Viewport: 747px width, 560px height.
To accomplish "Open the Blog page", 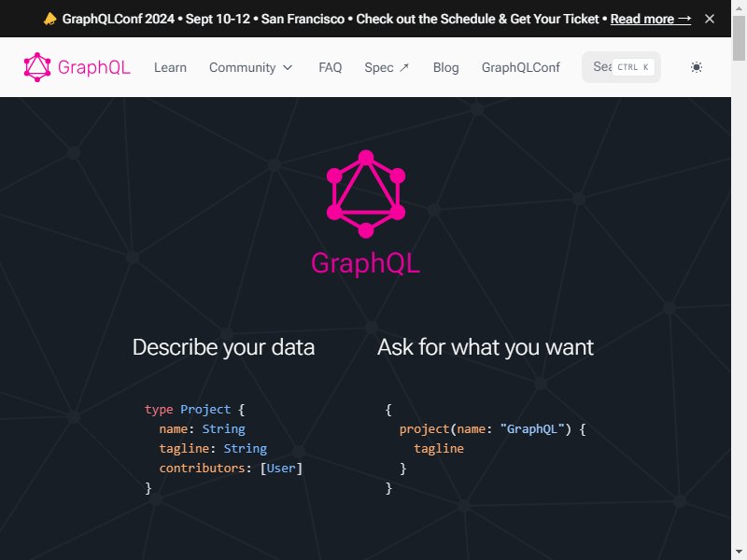I will tap(445, 67).
